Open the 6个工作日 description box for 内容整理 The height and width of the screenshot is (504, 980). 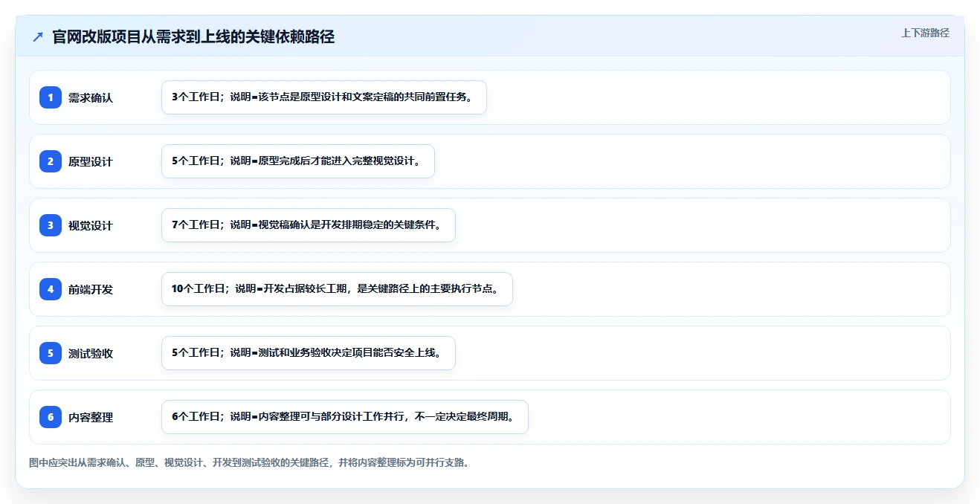pyautogui.click(x=345, y=417)
